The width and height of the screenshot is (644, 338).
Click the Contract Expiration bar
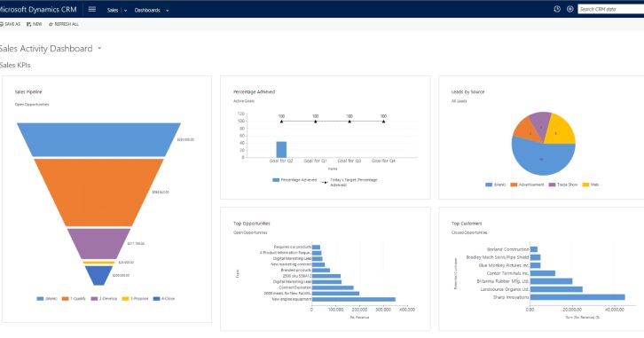(x=333, y=288)
